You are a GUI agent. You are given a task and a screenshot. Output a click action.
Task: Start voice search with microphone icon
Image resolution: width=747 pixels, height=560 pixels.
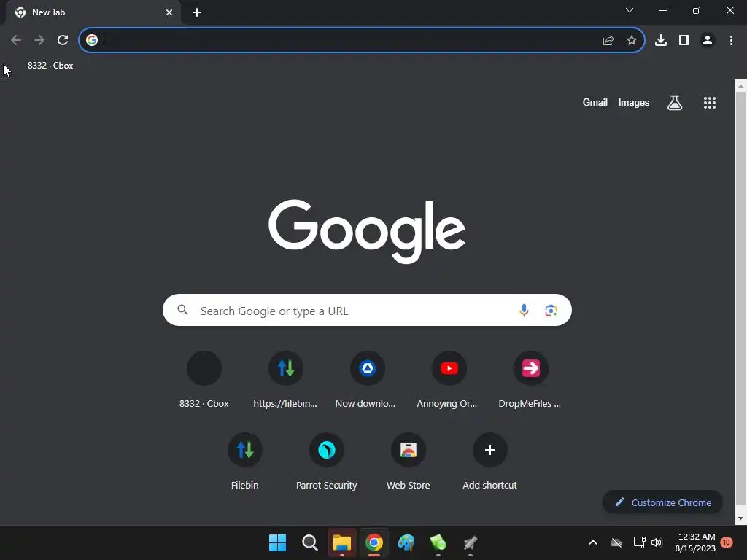tap(524, 311)
